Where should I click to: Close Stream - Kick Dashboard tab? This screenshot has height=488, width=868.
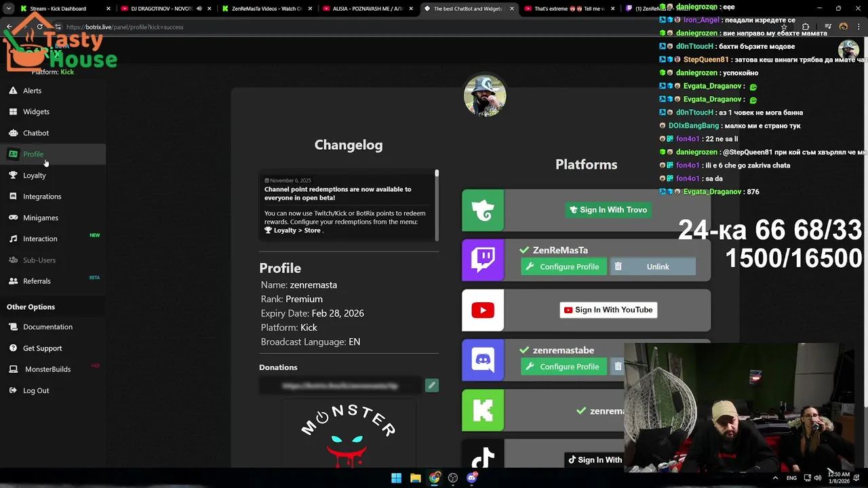pos(108,9)
